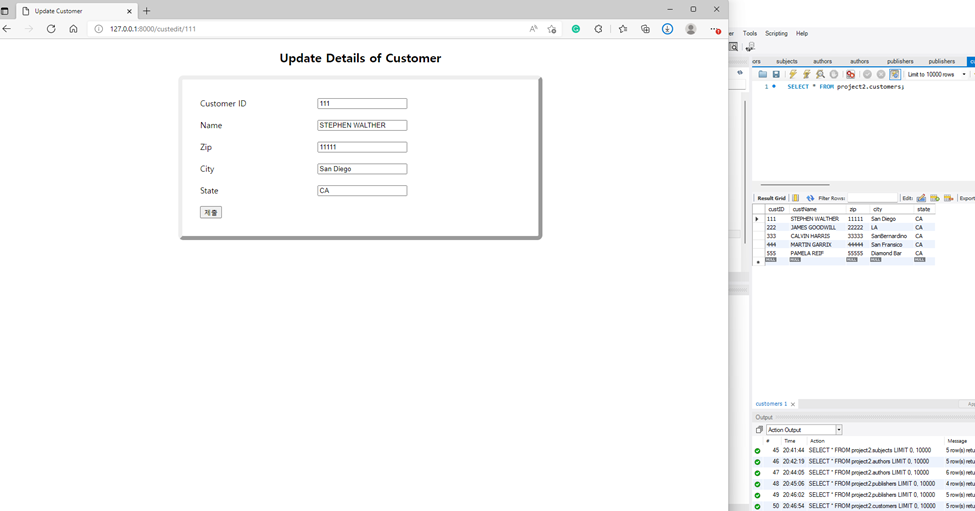Open a new browser tab
975x511 pixels.
147,11
